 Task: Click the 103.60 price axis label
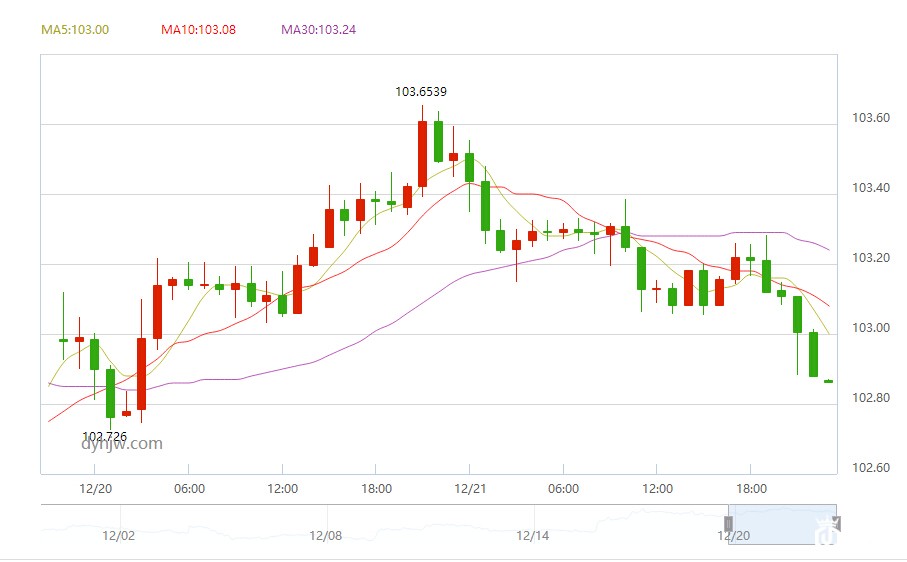coord(870,118)
